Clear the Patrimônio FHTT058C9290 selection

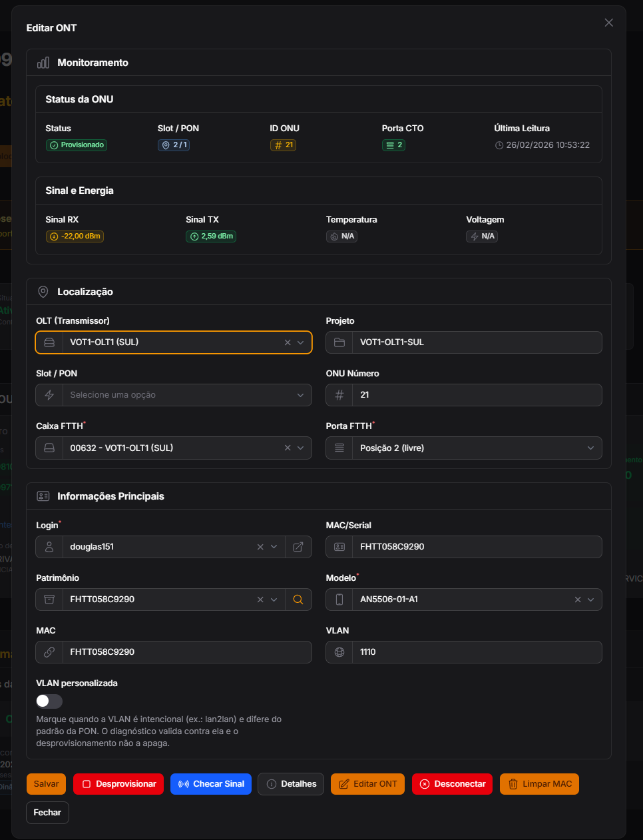point(260,600)
